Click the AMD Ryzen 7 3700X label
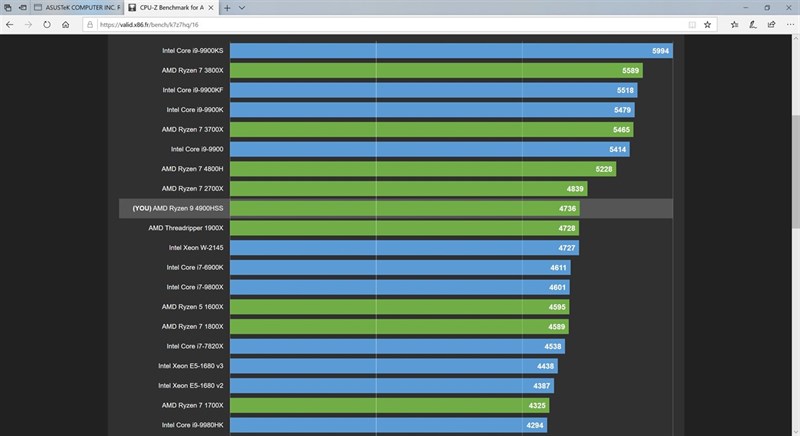 192,130
